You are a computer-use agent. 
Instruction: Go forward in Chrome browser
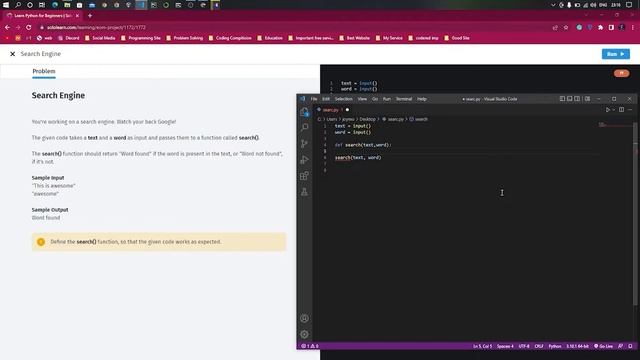tap(18, 27)
